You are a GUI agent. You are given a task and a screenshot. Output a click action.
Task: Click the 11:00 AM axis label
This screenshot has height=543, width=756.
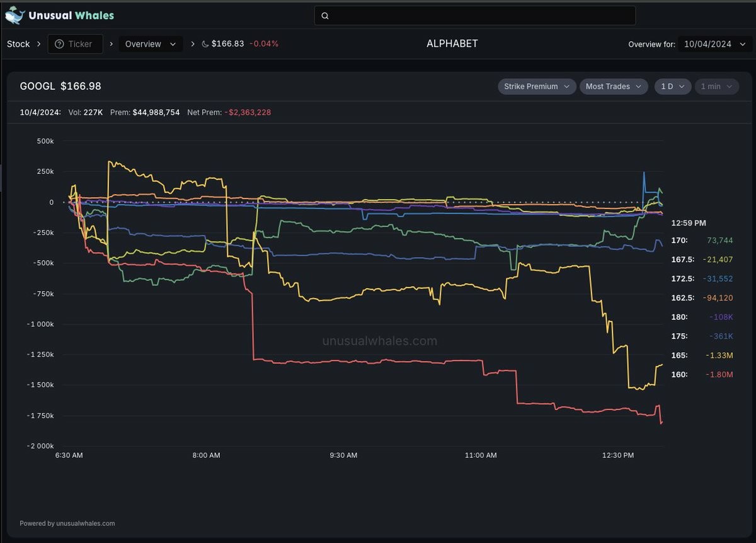[481, 455]
